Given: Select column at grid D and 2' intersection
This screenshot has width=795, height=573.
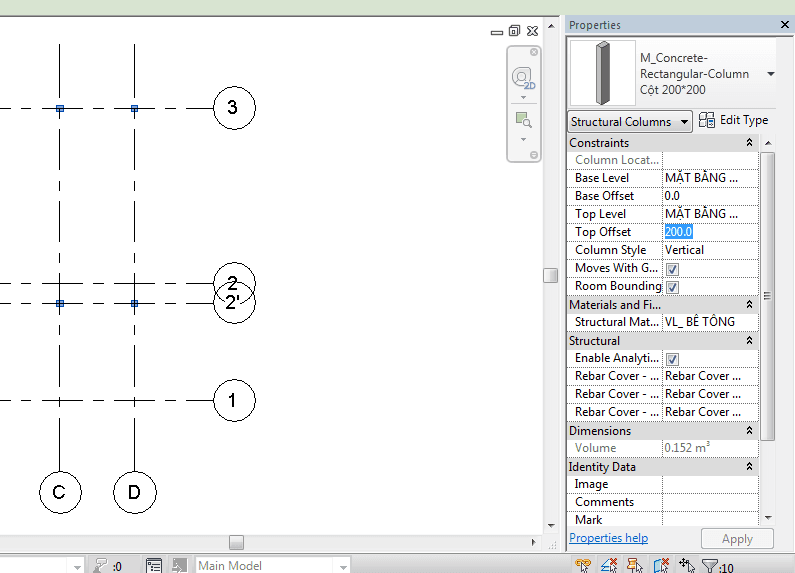Looking at the screenshot, I should click(134, 303).
